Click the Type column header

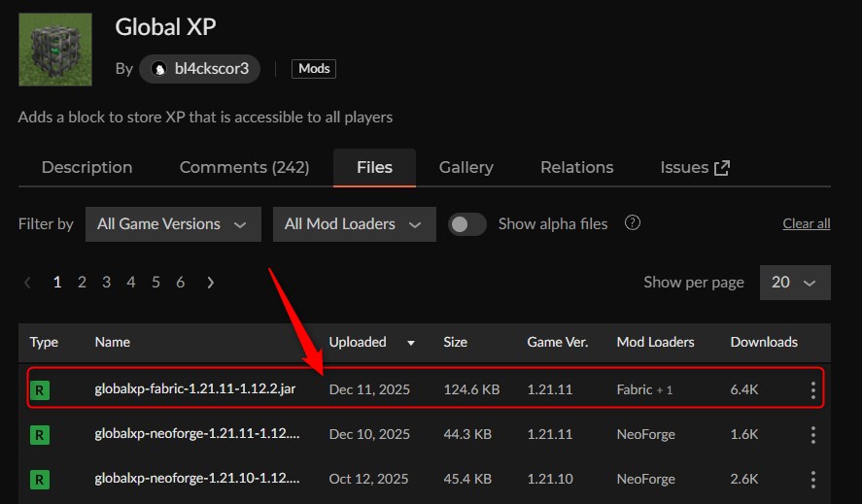44,343
